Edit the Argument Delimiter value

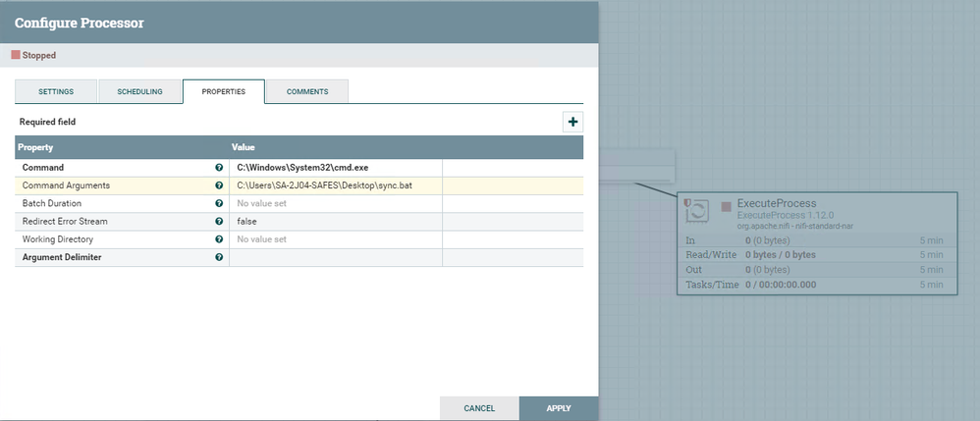click(336, 257)
